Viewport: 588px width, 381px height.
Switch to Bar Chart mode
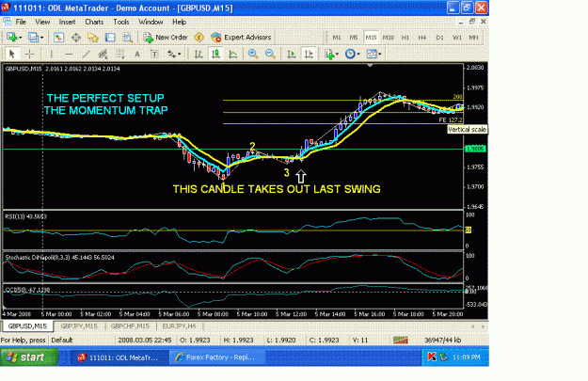tap(199, 54)
